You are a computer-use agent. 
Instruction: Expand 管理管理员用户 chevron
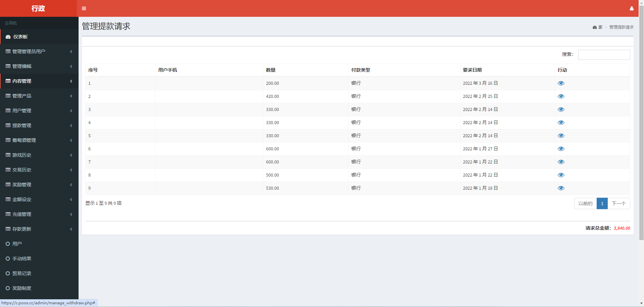[71, 51]
